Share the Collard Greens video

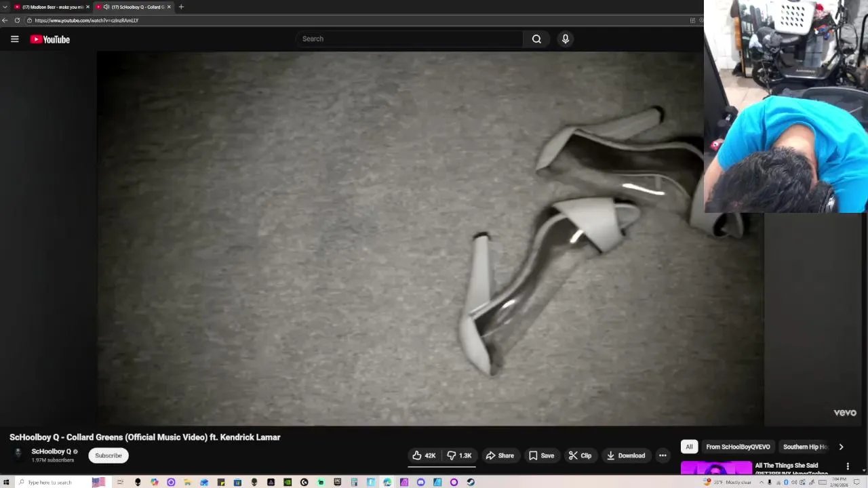coord(500,455)
